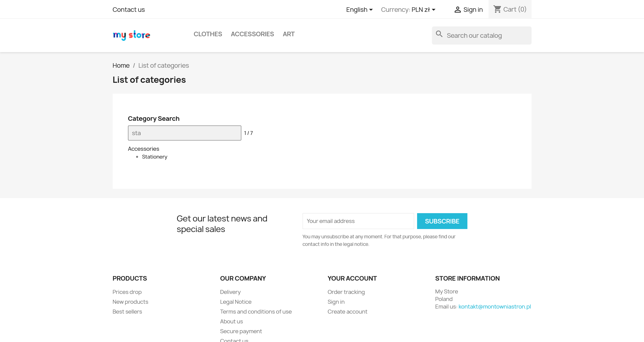The height and width of the screenshot is (342, 644).
Task: Click the YOUR ACCOUNT footer heading
Action: point(352,278)
